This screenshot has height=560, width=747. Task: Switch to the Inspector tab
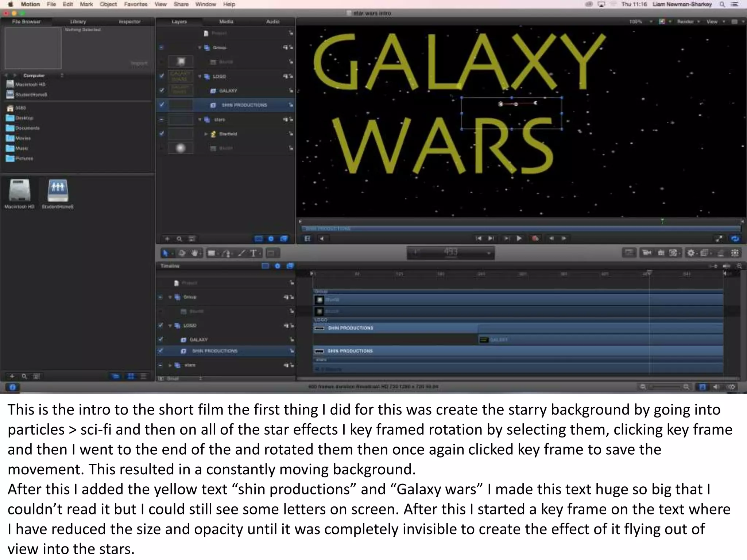(x=129, y=22)
